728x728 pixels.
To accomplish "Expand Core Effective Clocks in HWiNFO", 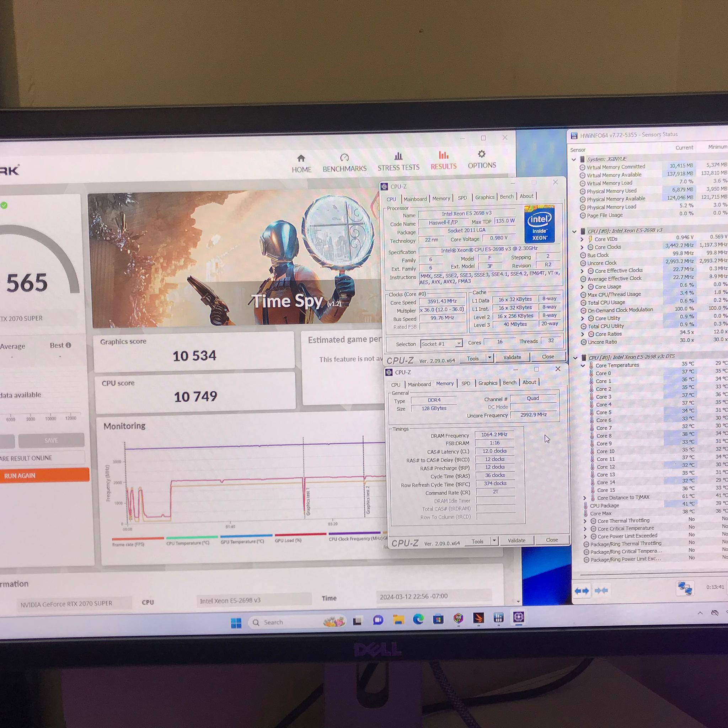I will pyautogui.click(x=582, y=271).
